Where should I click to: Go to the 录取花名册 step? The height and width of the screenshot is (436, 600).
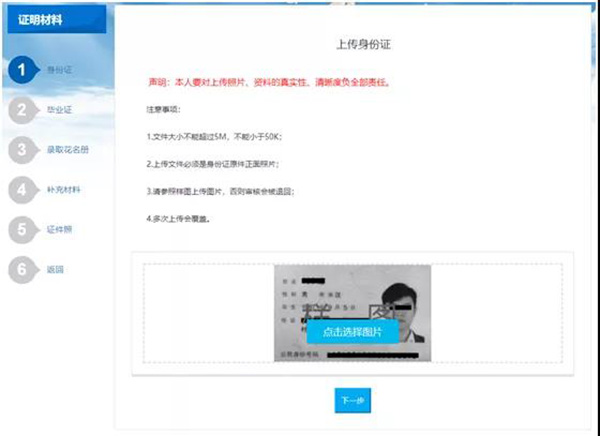(x=68, y=150)
